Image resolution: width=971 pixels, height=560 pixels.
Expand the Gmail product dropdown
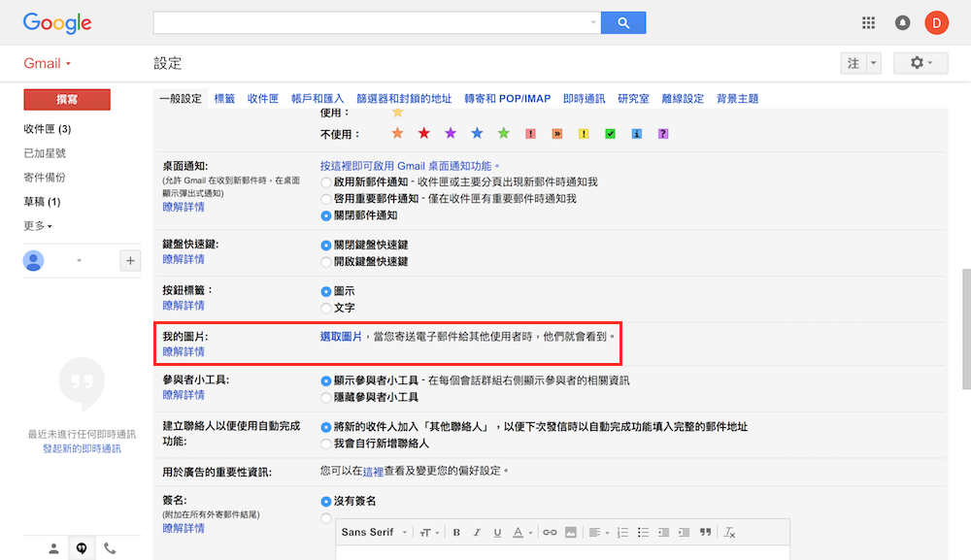pyautogui.click(x=48, y=64)
